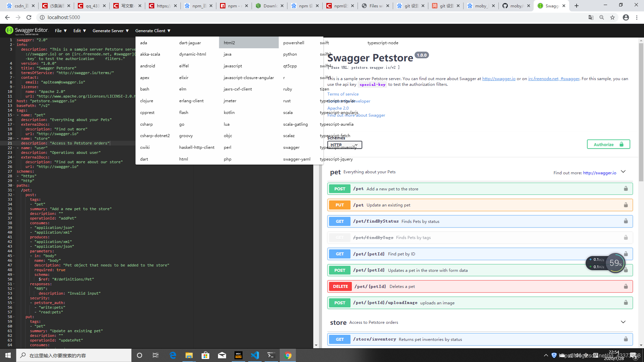This screenshot has height=362, width=644.
Task: Toggle the HTTP scheme selector
Action: pyautogui.click(x=344, y=145)
